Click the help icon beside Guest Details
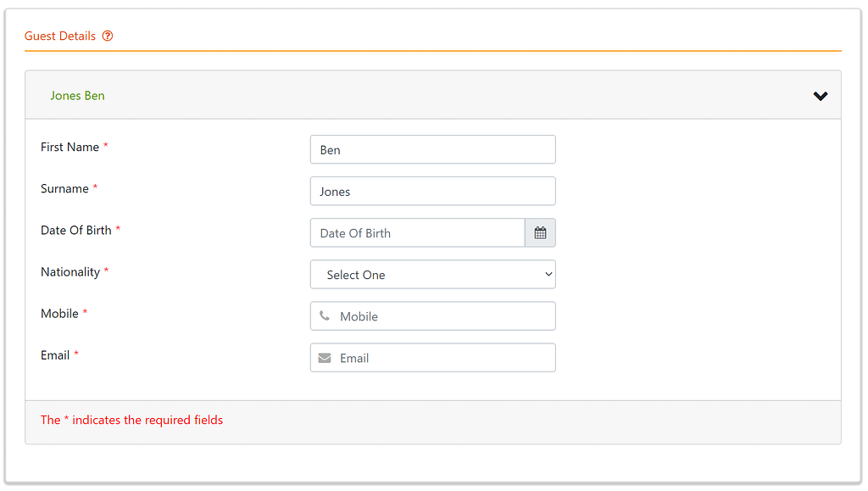The width and height of the screenshot is (868, 491). 108,36
